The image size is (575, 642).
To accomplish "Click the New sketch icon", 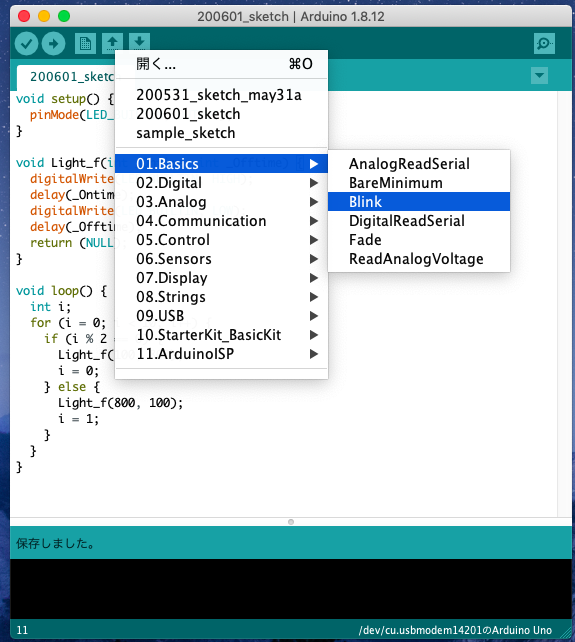I will pyautogui.click(x=85, y=43).
